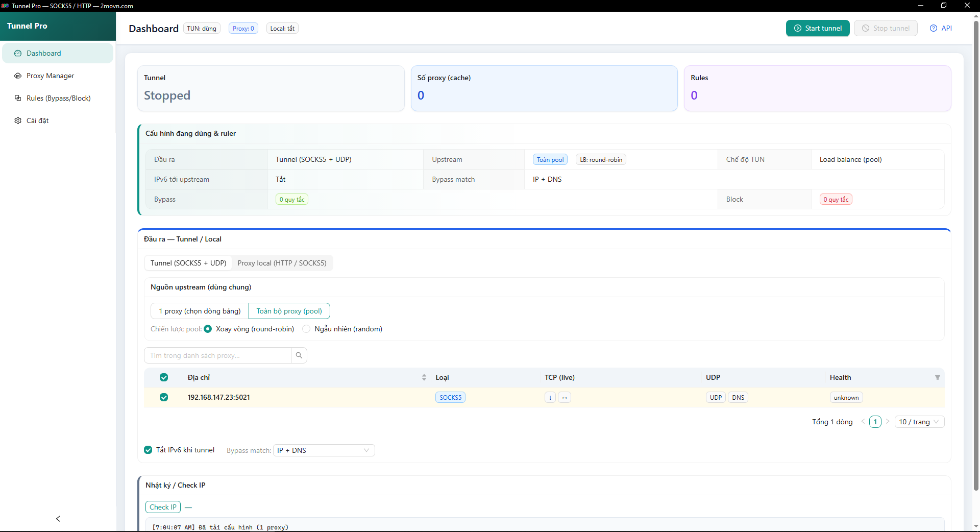Click the proxy search magnifier icon
980x532 pixels.
299,355
